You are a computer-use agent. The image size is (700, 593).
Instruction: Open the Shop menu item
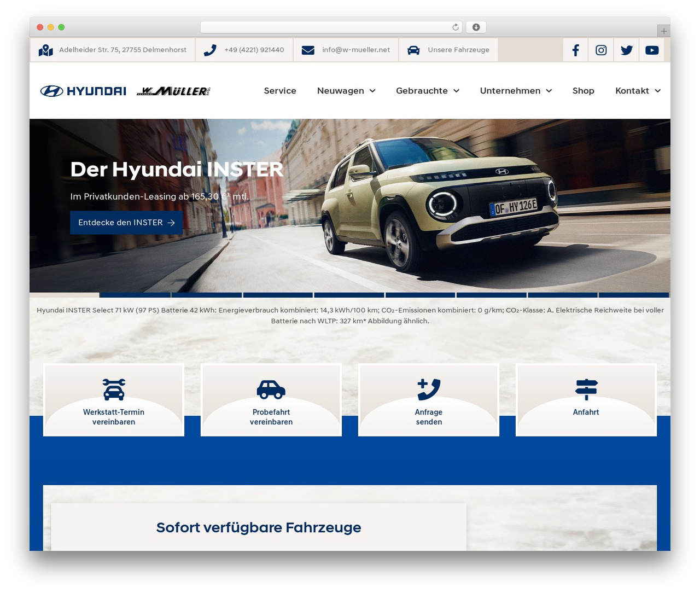584,91
